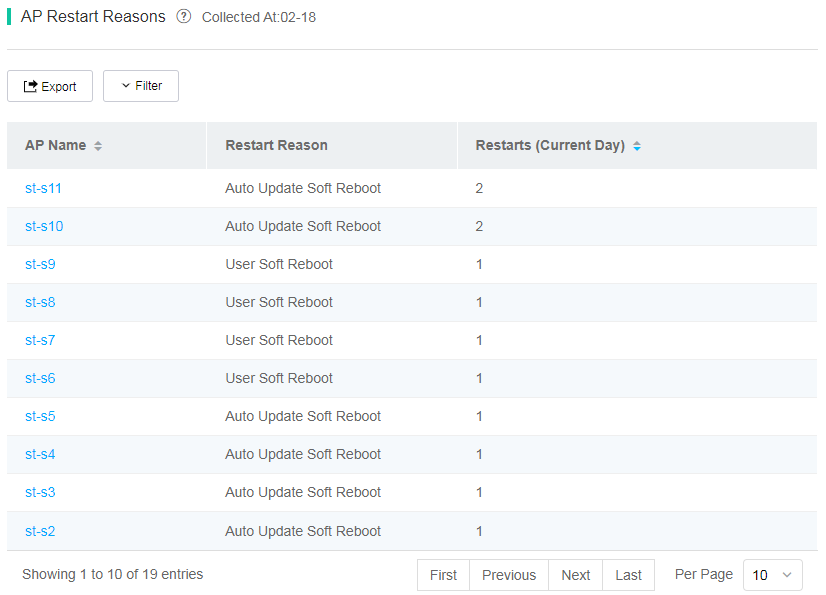Expand the Filter options
This screenshot has height=595, width=826.
click(141, 86)
